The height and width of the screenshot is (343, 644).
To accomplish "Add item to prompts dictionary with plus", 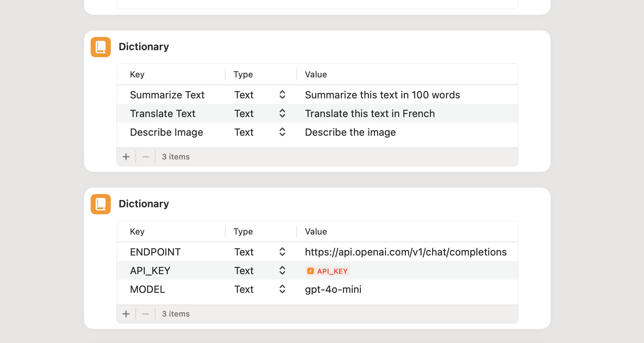I will click(x=126, y=157).
